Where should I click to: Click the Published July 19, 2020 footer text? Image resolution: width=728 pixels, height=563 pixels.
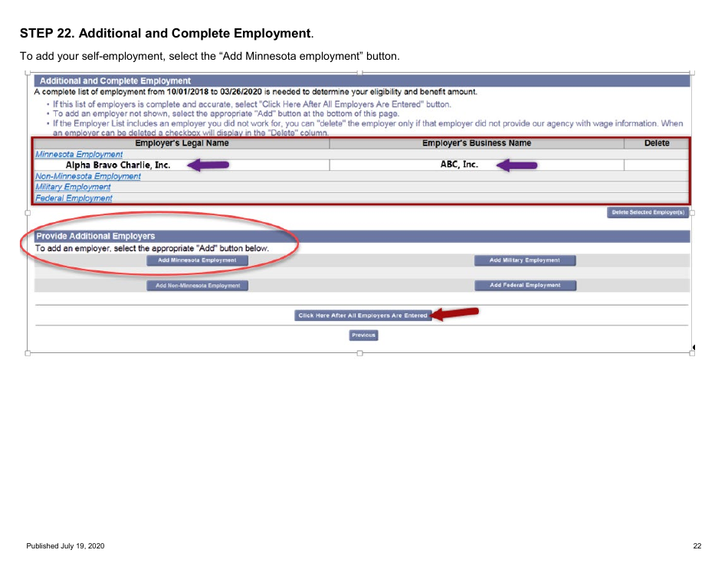pyautogui.click(x=64, y=546)
